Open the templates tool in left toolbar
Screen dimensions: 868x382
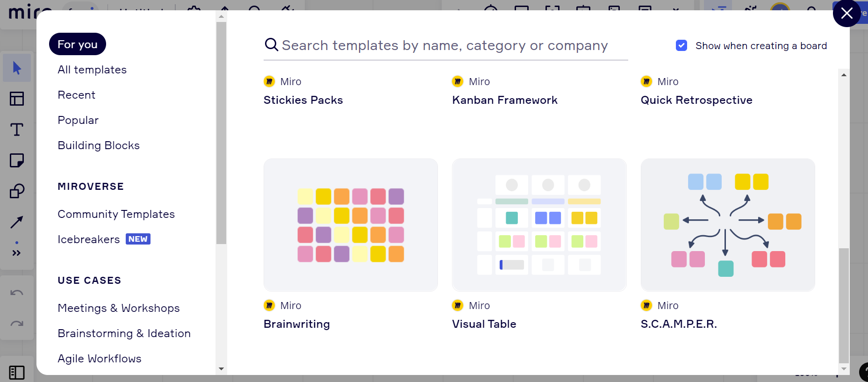pyautogui.click(x=17, y=99)
